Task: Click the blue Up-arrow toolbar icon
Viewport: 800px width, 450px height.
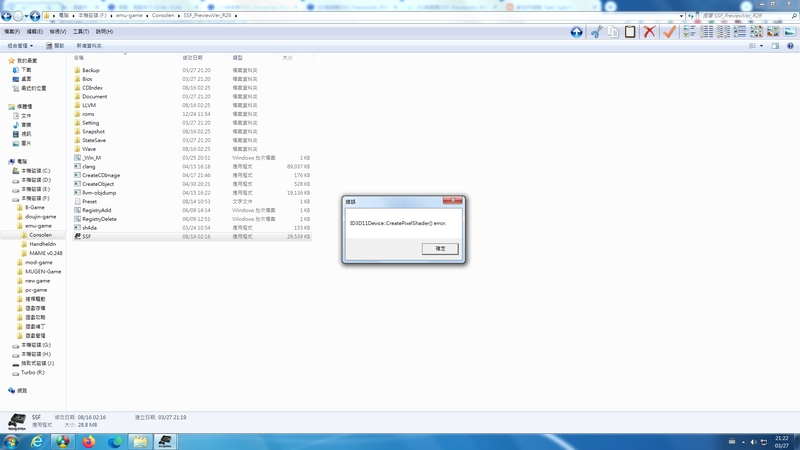Action: 576,32
